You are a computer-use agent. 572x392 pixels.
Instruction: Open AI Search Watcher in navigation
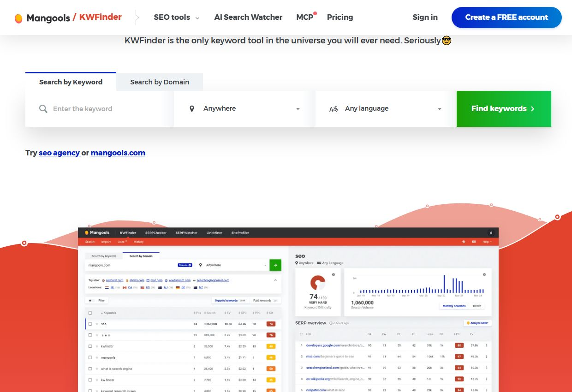[248, 18]
